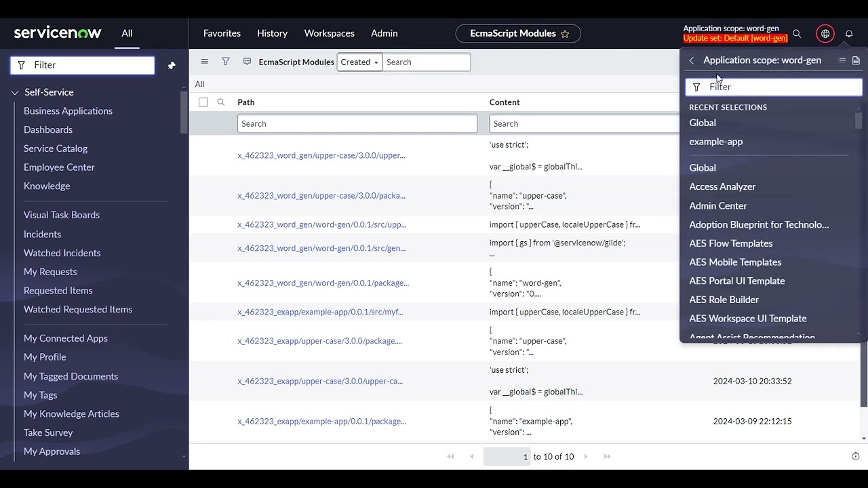Screen dimensions: 868x488
Task: Click the Path column search field
Action: [x=357, y=123]
